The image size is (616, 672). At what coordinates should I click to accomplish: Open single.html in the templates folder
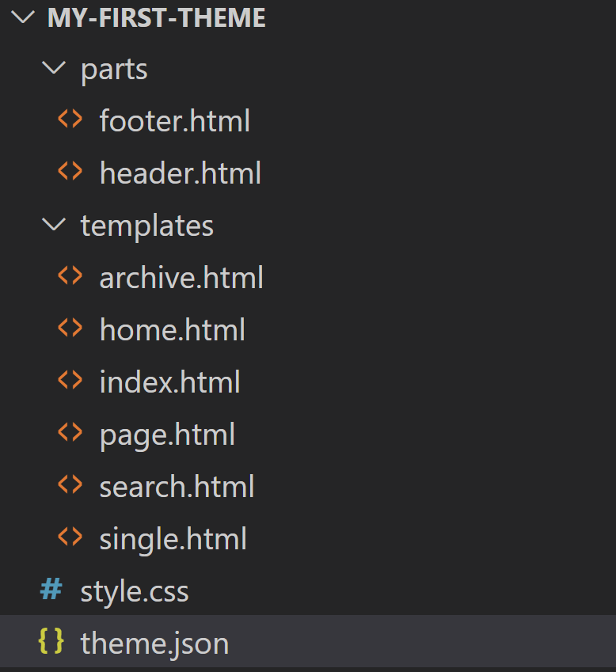click(173, 539)
